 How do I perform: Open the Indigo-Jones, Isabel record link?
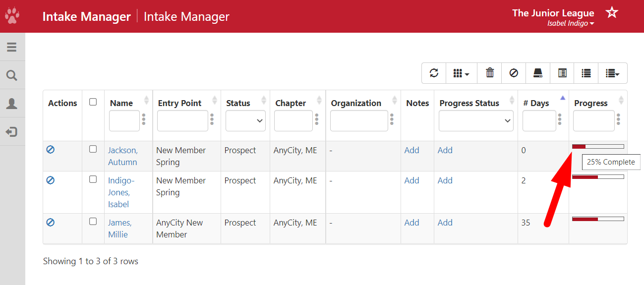click(121, 192)
